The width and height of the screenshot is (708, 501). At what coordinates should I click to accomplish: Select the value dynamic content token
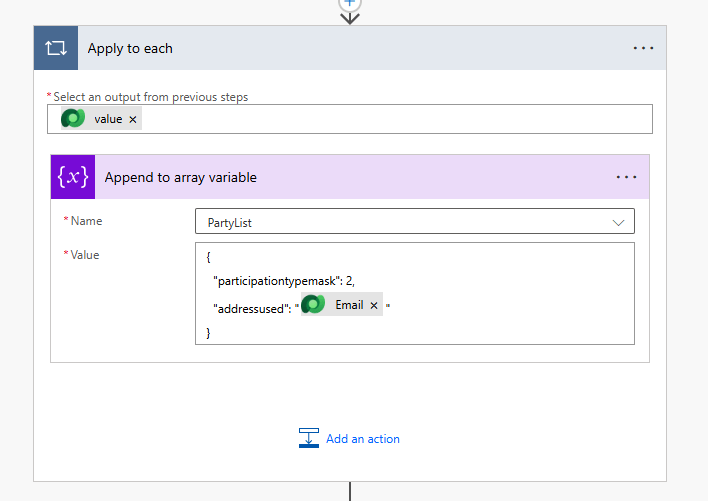coord(108,119)
